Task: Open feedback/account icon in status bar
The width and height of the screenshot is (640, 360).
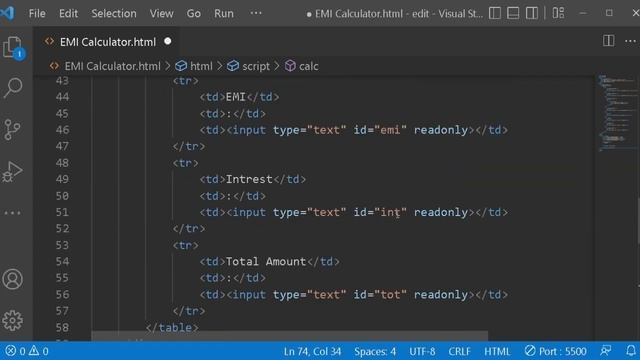Action: (x=606, y=351)
